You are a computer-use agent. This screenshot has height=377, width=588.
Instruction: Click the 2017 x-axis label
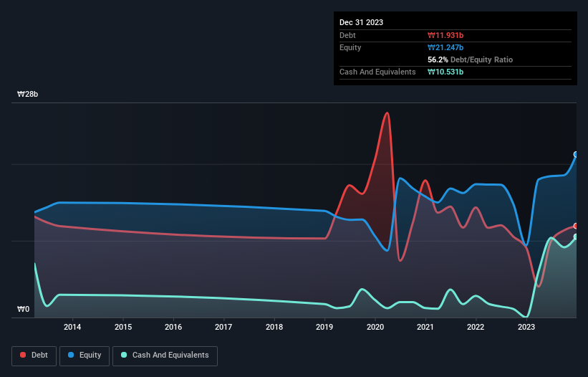[223, 327]
